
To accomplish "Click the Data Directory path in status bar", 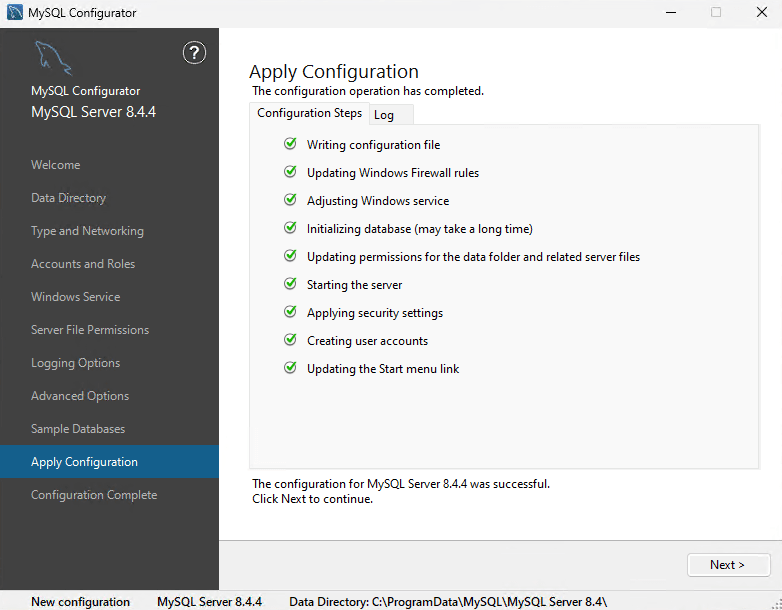I will click(x=448, y=602).
